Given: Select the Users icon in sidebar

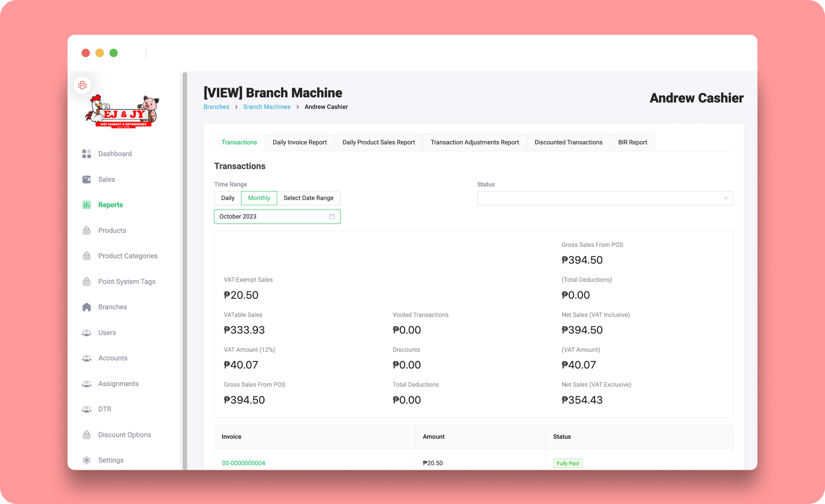Looking at the screenshot, I should pos(86,332).
